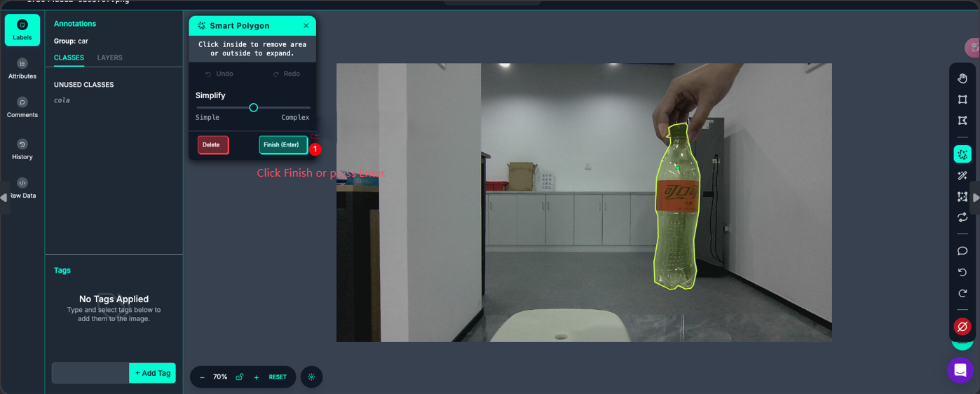Click the UNUSED CLASSES heading
Image resolution: width=980 pixels, height=394 pixels.
[83, 85]
